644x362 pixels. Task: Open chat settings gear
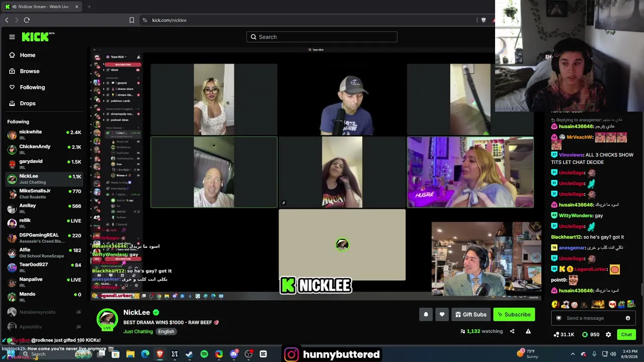tap(608, 334)
